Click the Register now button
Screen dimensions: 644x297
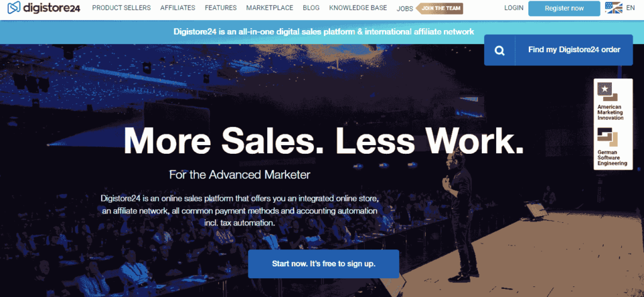564,8
